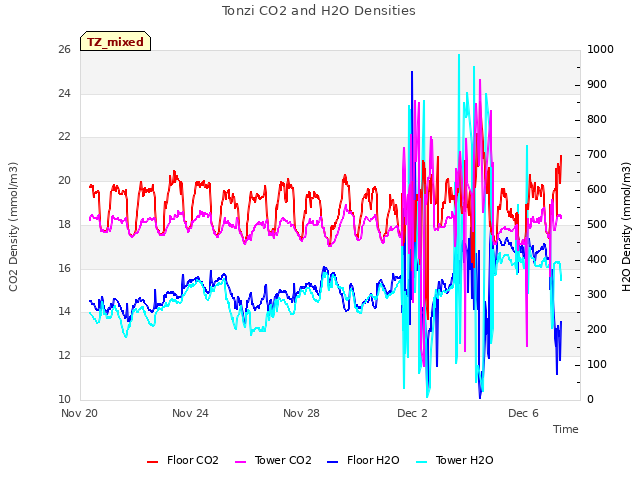640x480 pixels.
Task: Click the Dec 6 x-axis tick label
Action: pos(523,413)
